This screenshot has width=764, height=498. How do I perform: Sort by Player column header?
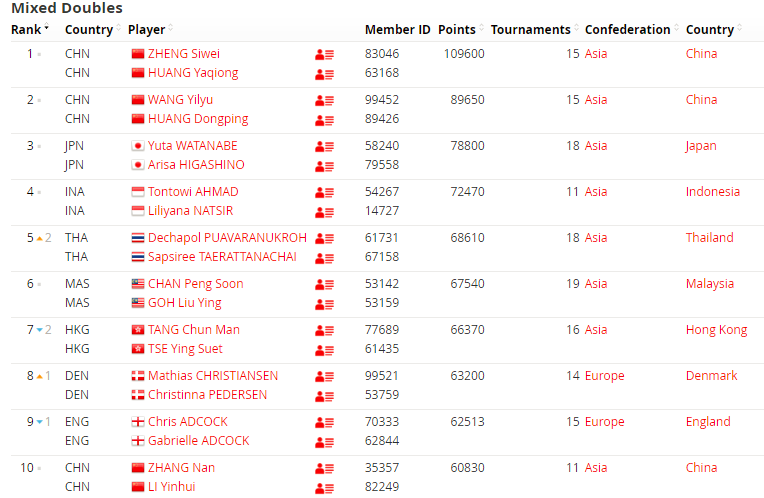click(146, 30)
